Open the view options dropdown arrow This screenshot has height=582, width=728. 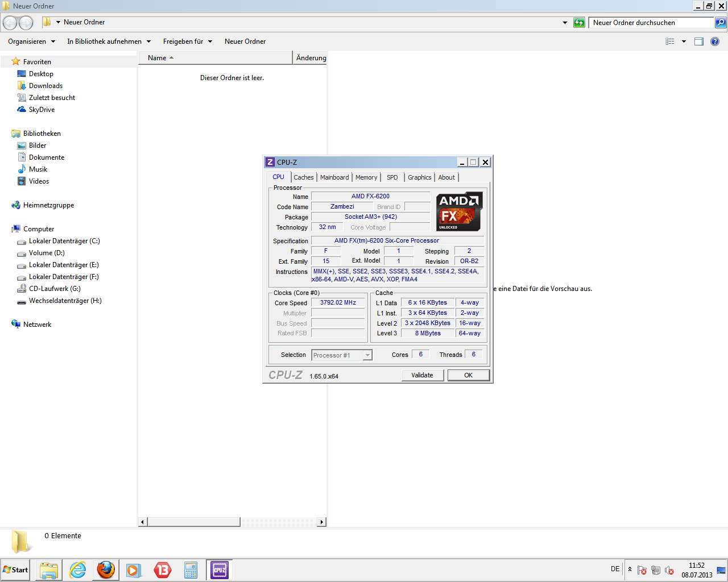684,41
